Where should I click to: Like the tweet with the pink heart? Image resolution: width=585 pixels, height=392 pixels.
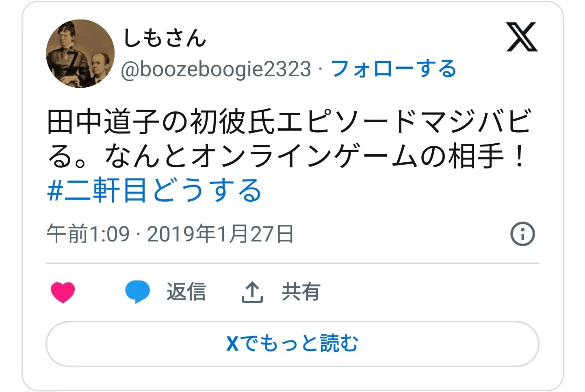coord(63,292)
